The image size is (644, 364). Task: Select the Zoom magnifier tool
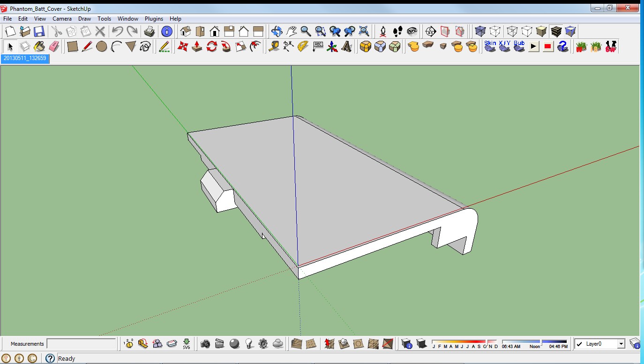306,31
